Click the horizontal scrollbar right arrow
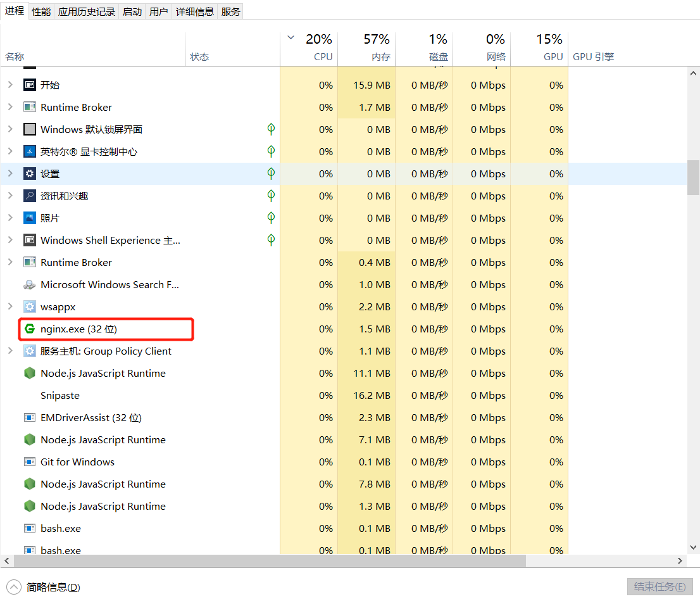 [x=680, y=560]
